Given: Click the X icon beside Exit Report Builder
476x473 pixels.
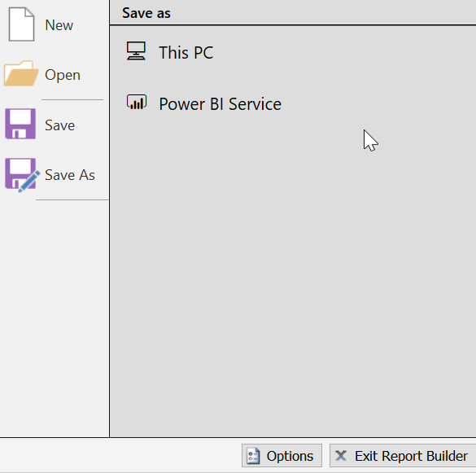Looking at the screenshot, I should pos(341,456).
